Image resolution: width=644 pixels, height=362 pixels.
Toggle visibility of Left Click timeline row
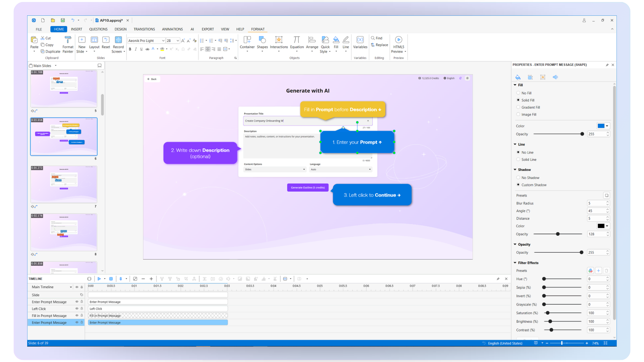[x=77, y=309]
